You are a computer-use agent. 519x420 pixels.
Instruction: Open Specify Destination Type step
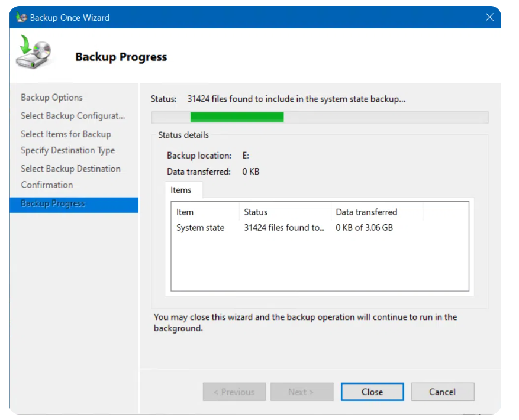point(67,150)
